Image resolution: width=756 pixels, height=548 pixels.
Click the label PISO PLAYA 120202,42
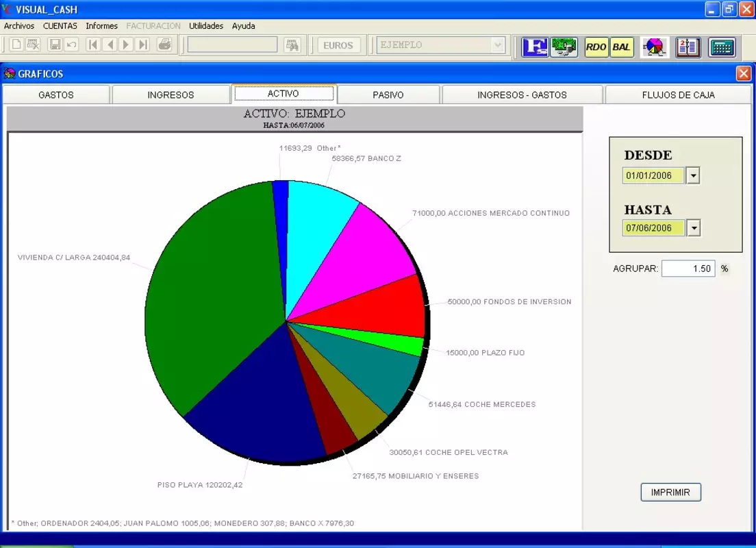coord(199,485)
